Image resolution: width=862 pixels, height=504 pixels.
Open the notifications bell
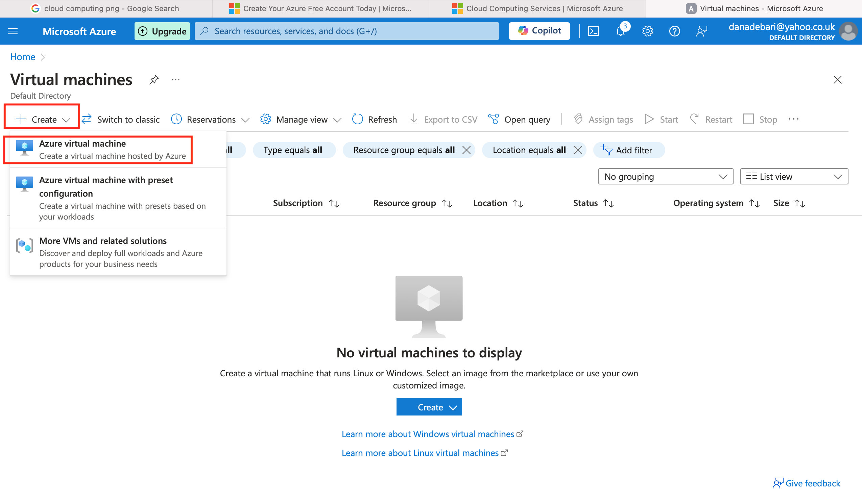pos(620,31)
